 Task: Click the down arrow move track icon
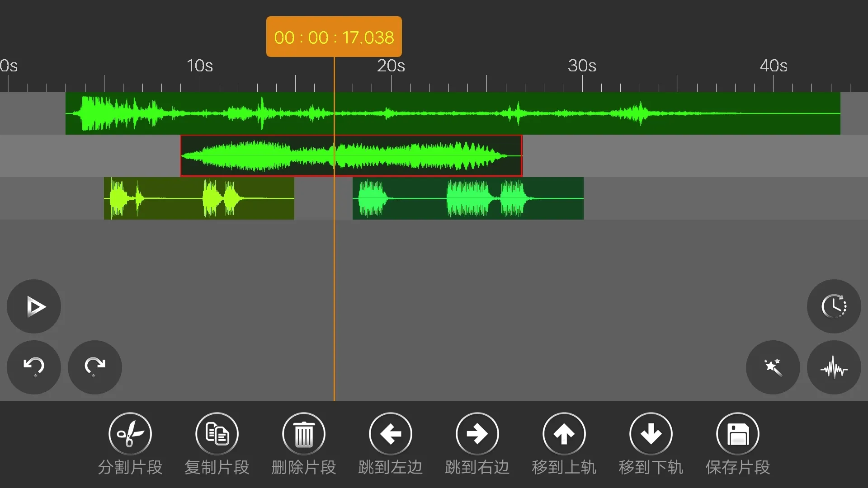click(651, 434)
